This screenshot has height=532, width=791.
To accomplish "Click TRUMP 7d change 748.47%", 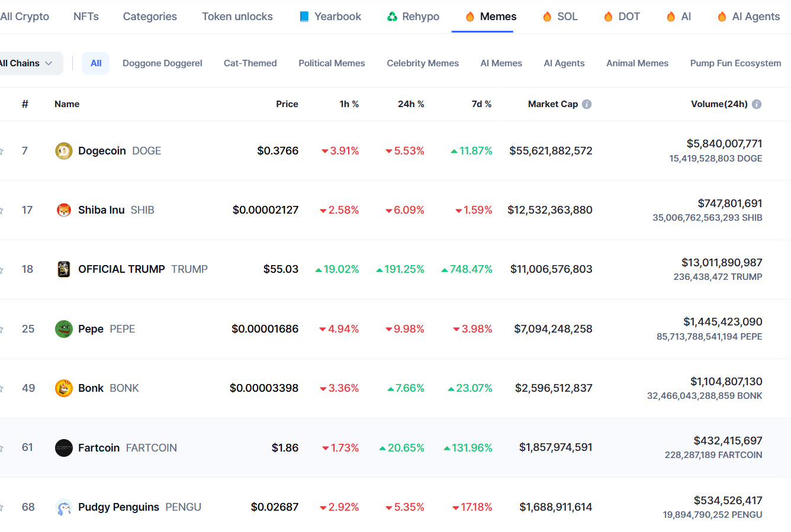I will click(x=467, y=269).
